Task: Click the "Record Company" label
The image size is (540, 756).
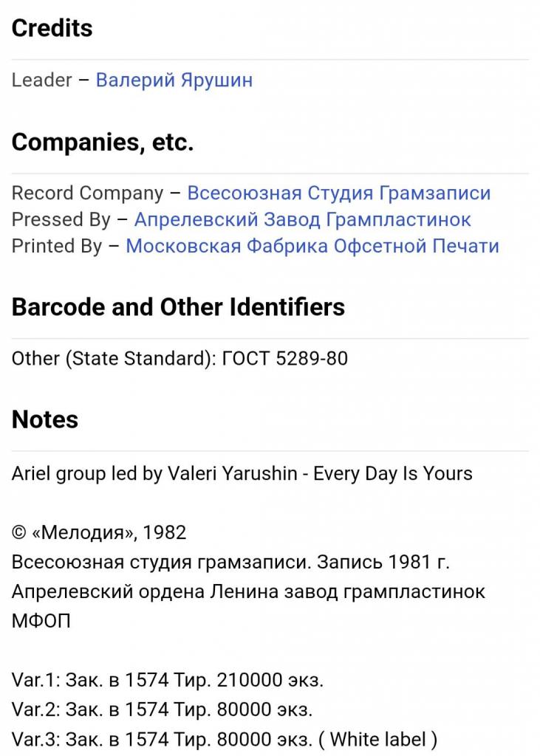Action: (87, 193)
